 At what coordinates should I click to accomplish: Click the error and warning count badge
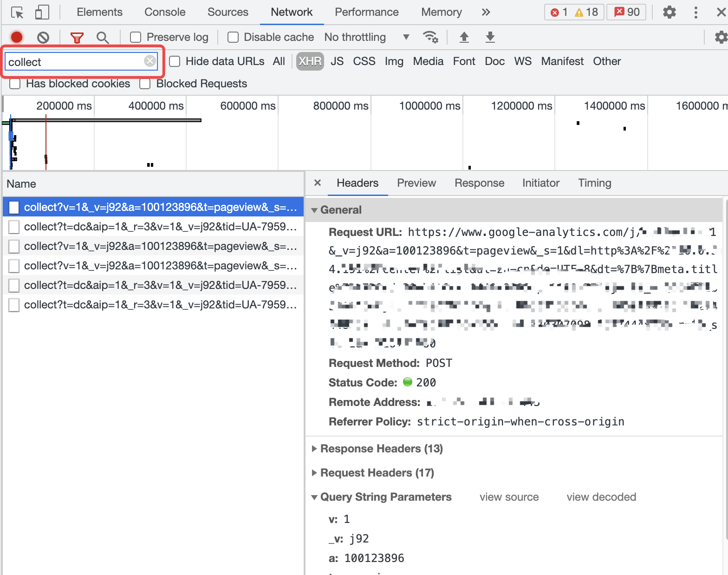(x=574, y=12)
